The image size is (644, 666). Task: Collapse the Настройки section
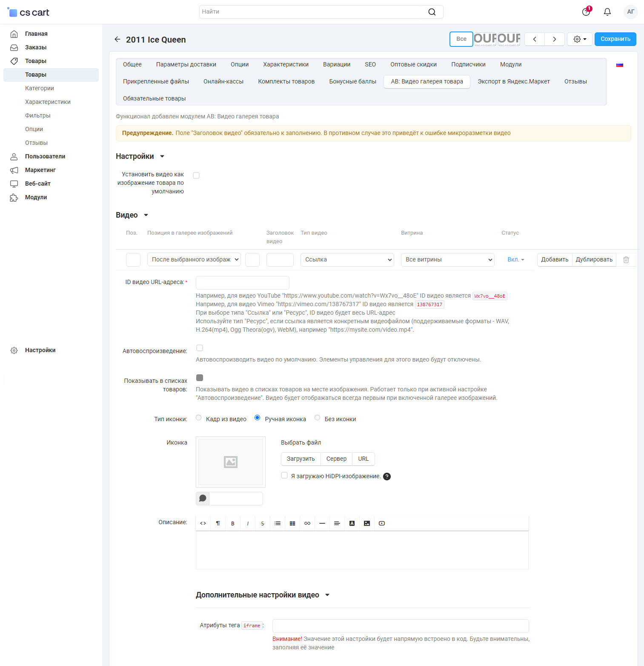(140, 156)
